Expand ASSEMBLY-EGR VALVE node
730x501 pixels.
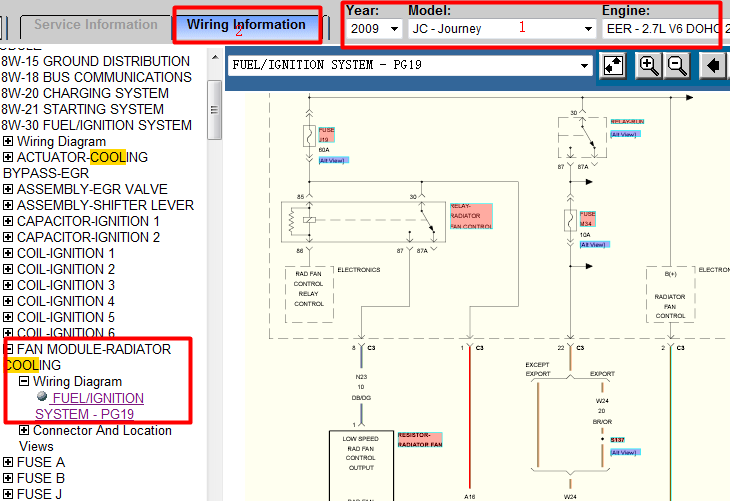tap(8, 189)
